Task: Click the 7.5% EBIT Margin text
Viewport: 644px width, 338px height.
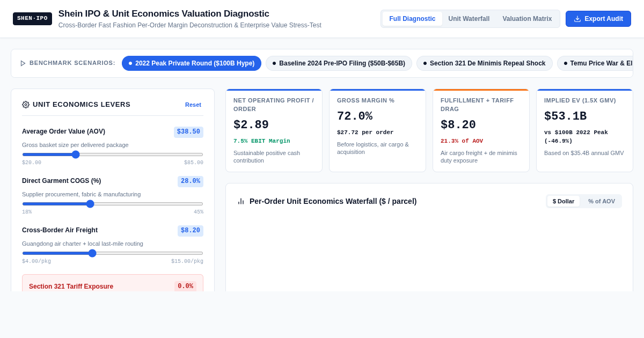Action: (262, 141)
